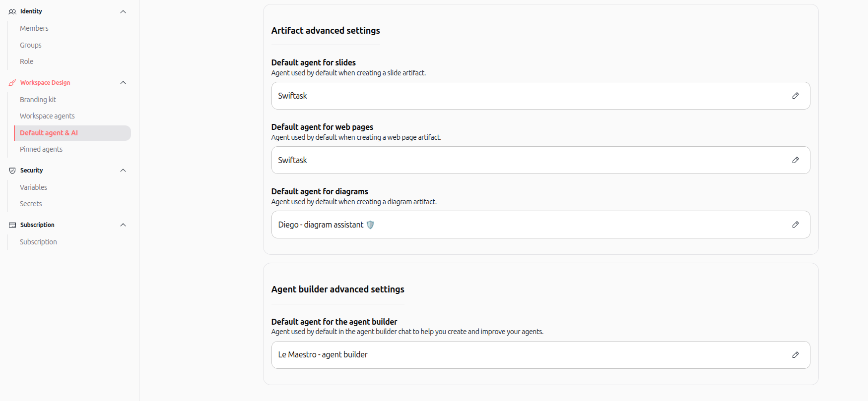The width and height of the screenshot is (868, 401).
Task: Open the Subscription sub-item page
Action: (x=38, y=242)
